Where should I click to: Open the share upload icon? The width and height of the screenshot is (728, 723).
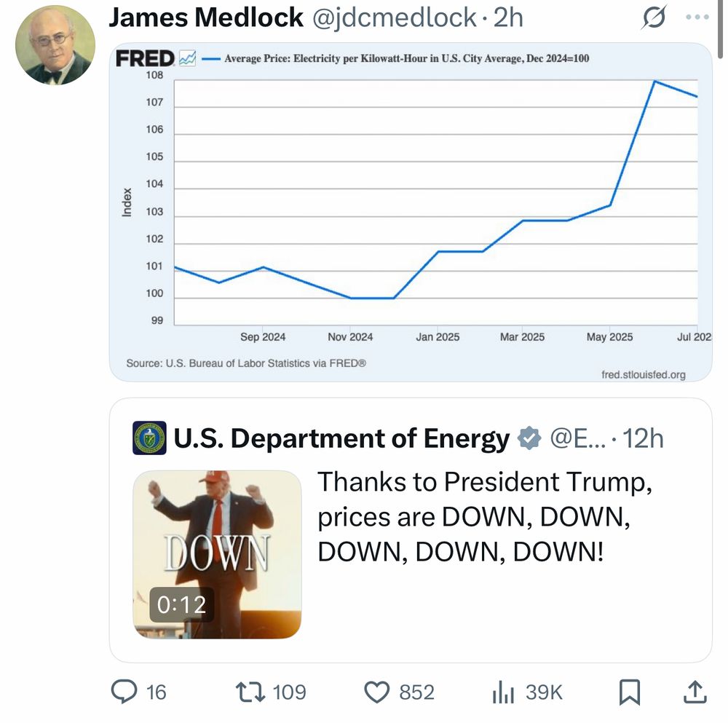coord(695,692)
